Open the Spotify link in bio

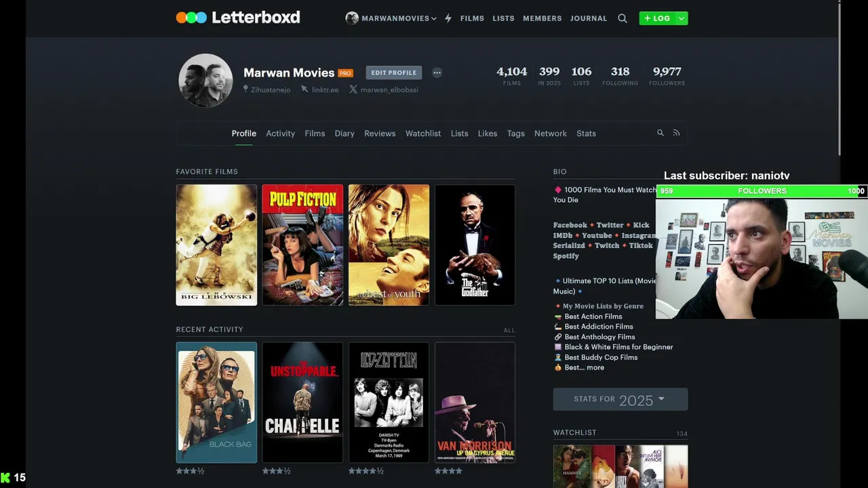(x=566, y=256)
